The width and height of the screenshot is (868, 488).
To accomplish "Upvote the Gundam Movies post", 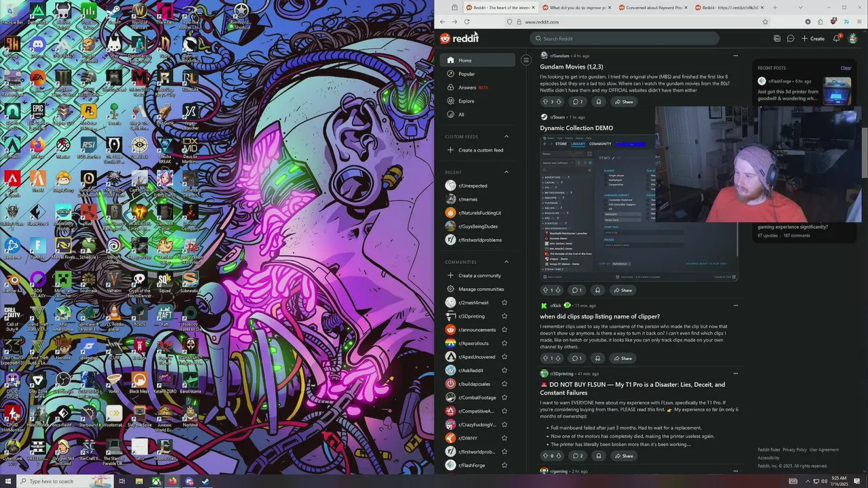I will [x=545, y=102].
